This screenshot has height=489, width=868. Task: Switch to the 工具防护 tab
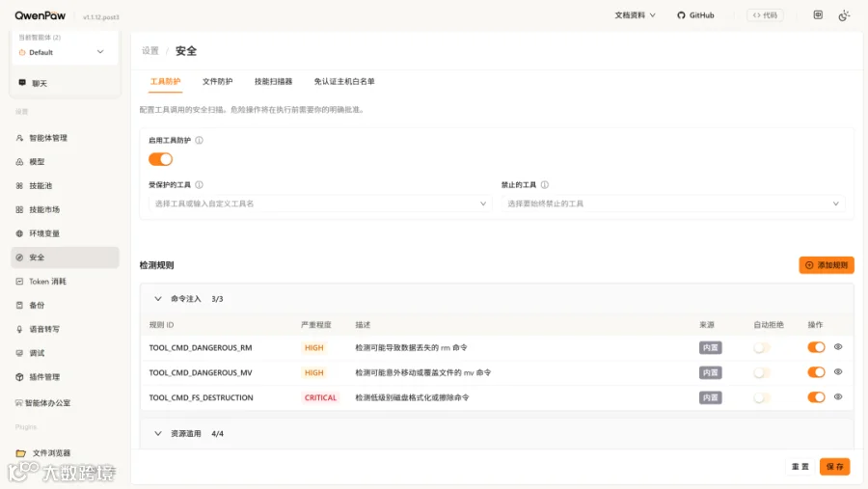pos(166,81)
